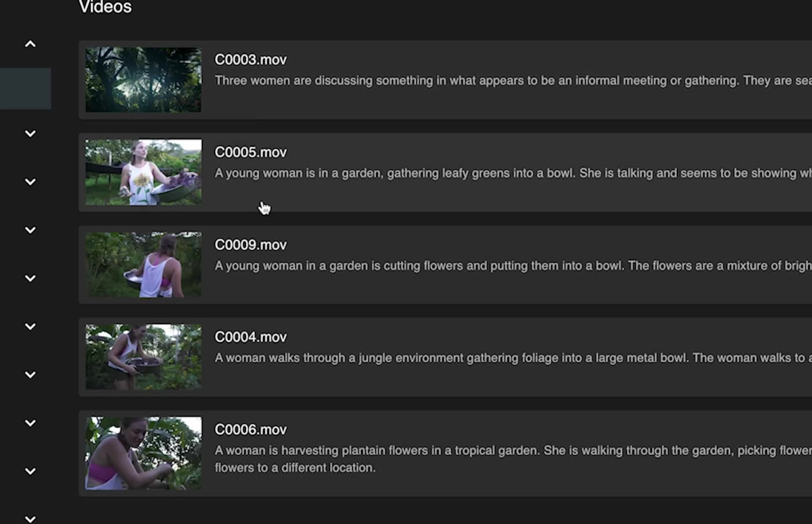Open the C0005.mov thumbnail of woman holding bowl

[143, 172]
